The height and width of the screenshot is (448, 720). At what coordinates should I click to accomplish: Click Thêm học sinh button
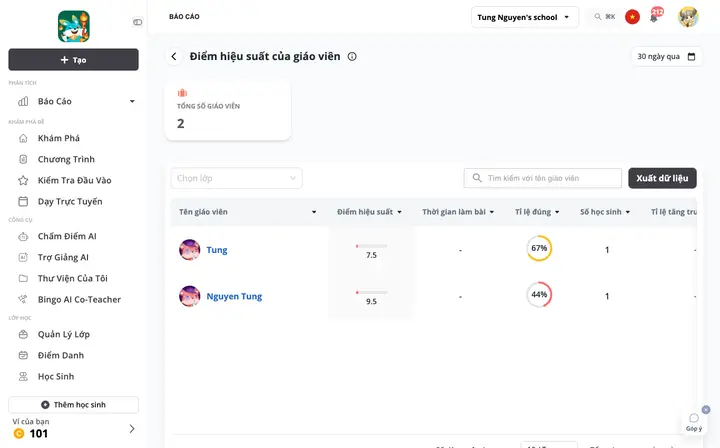pyautogui.click(x=73, y=405)
